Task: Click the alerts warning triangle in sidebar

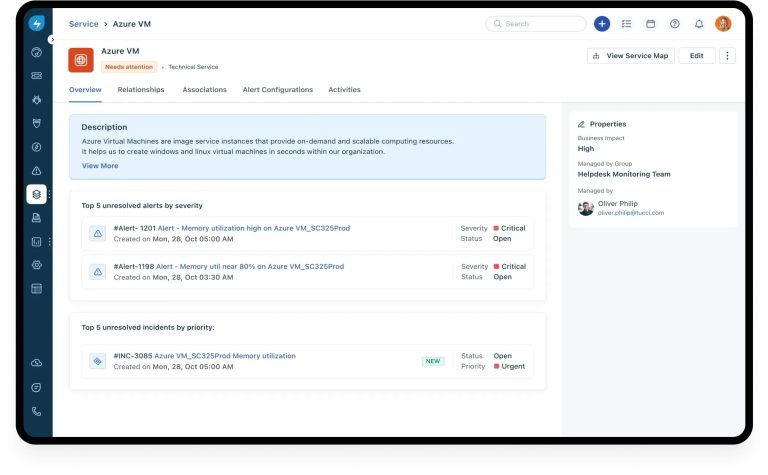Action: point(37,171)
